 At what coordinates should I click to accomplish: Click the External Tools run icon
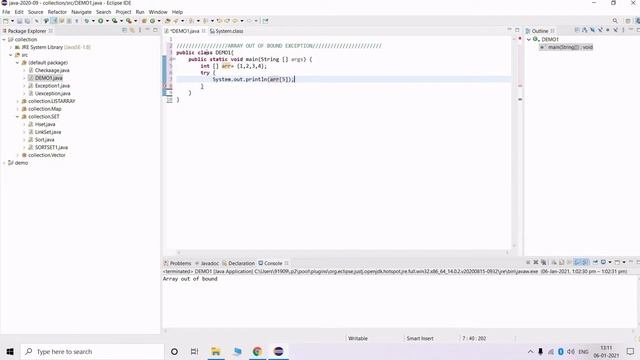[x=129, y=21]
